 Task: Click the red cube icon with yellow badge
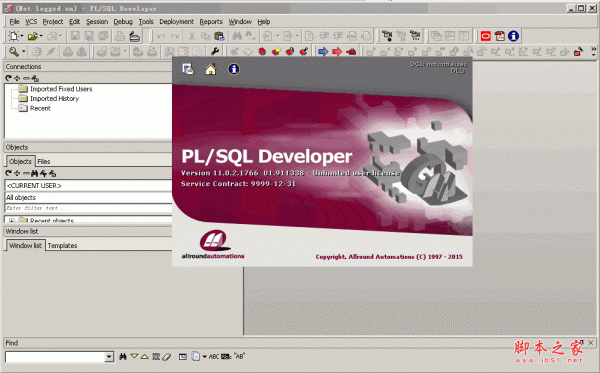pos(276,51)
